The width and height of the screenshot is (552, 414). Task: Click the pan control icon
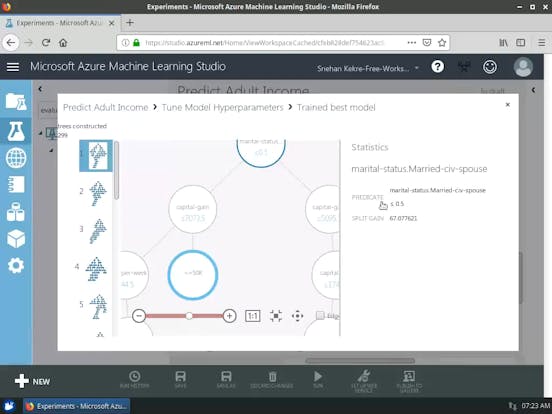pos(297,316)
